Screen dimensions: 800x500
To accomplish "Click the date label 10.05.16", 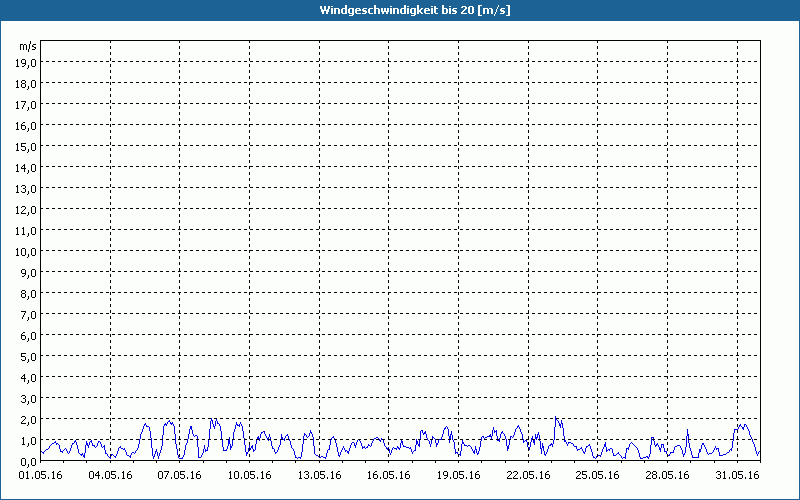I will point(249,475).
